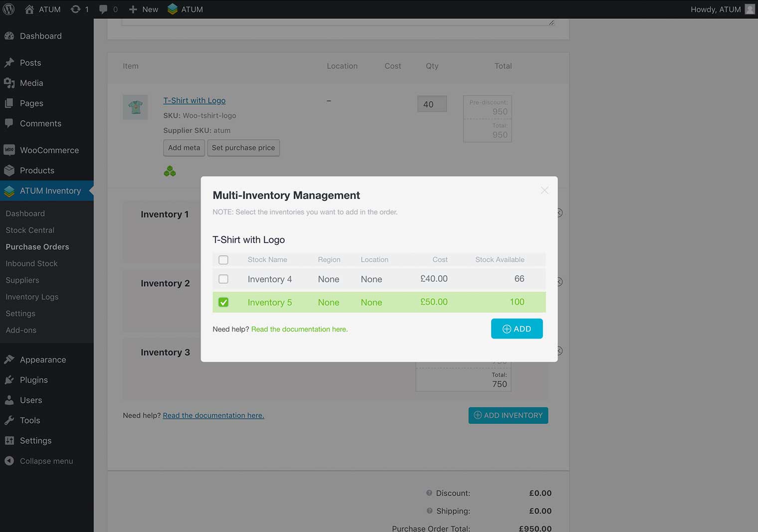Click the WordPress logo icon
Viewport: 758px width, 532px height.
point(9,9)
